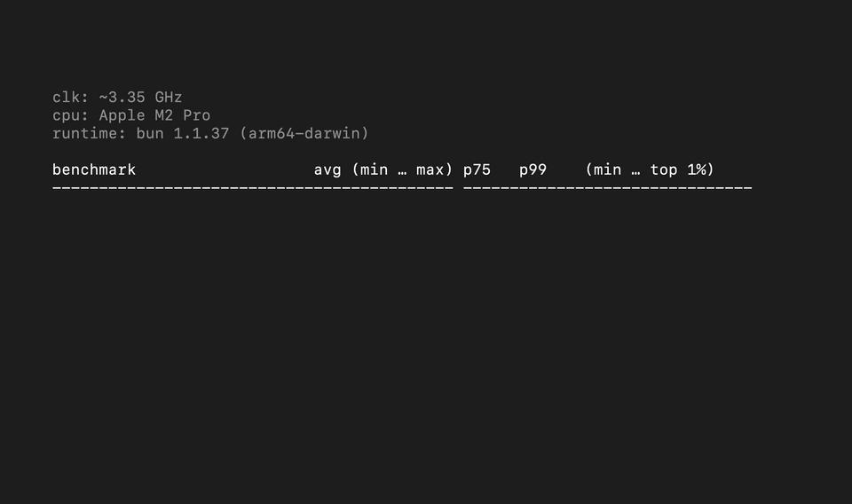Click the "cpu:" label text
This screenshot has height=504, width=852.
tap(71, 115)
